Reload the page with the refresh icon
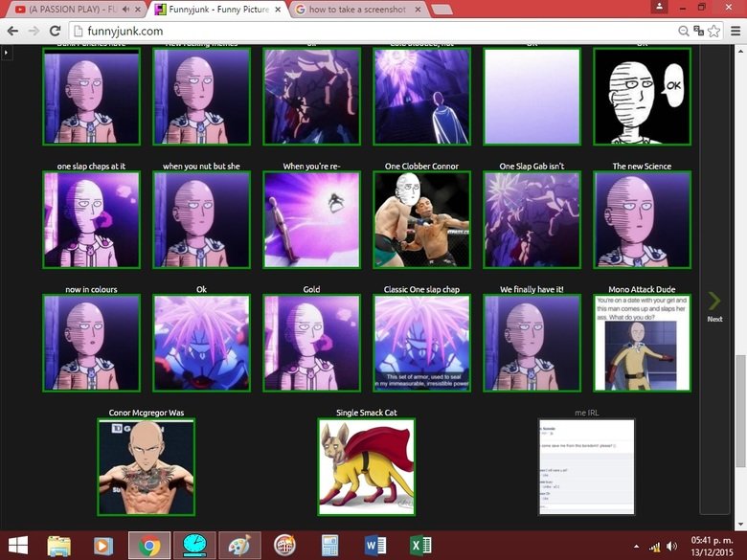 53,30
